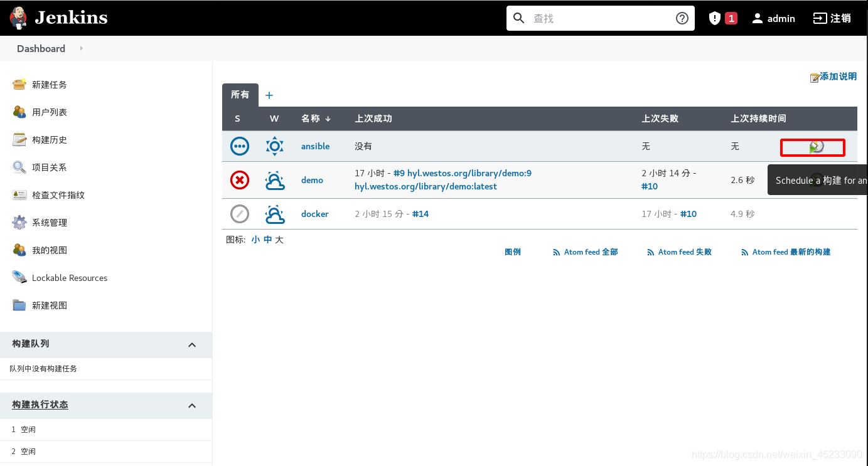Open the 新建任务 sidebar link
Viewport: 868px width, 466px height.
50,85
